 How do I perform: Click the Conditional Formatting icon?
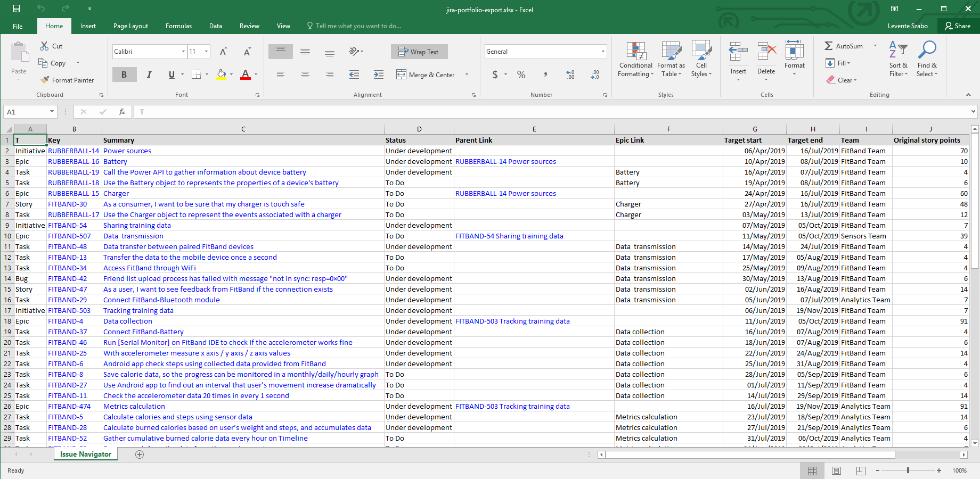click(x=635, y=52)
